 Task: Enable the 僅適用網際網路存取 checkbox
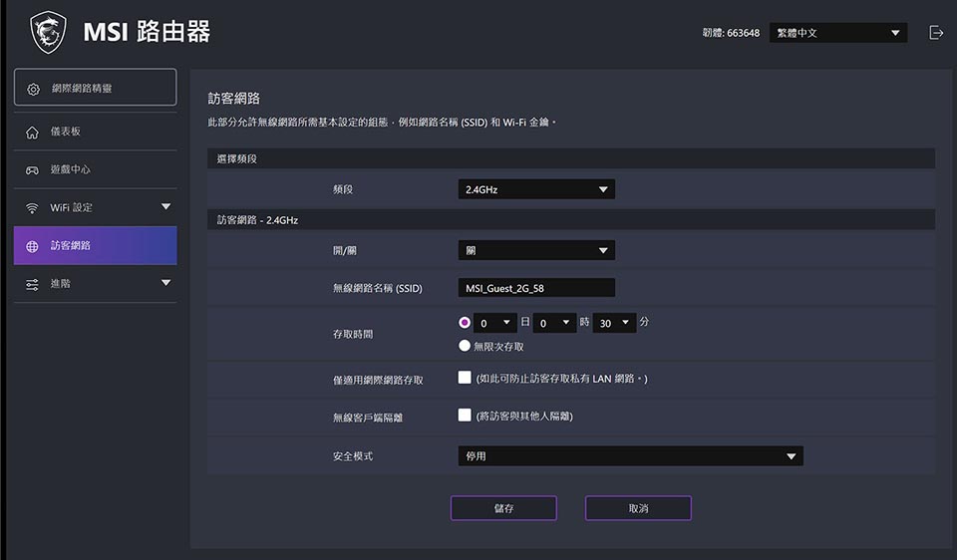click(x=465, y=378)
